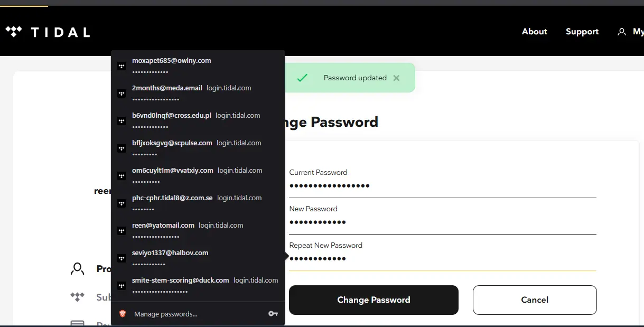Click Tidal icon beside 2months@meda.email
The image size is (644, 327).
tap(122, 94)
